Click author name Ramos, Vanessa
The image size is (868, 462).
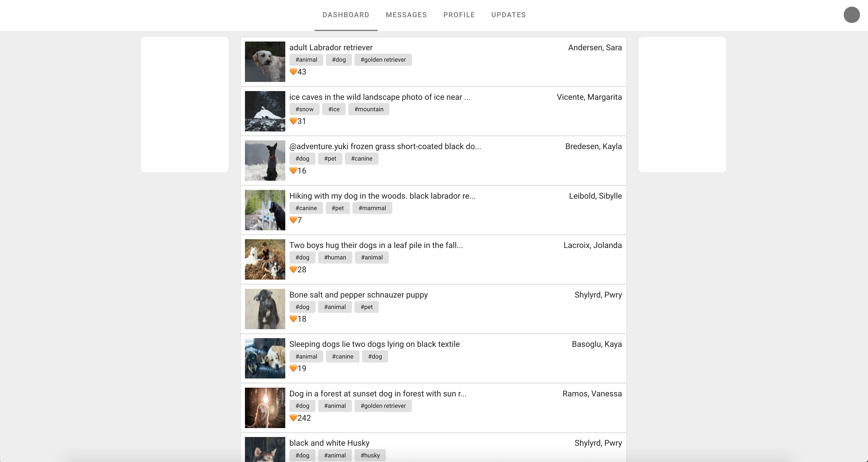coord(592,394)
